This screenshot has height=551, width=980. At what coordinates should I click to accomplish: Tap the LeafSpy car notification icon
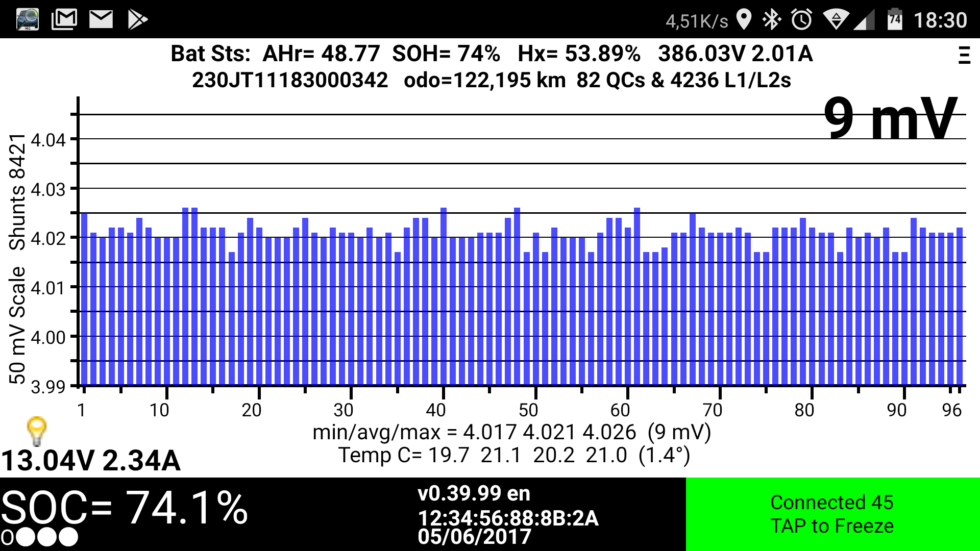[x=28, y=19]
